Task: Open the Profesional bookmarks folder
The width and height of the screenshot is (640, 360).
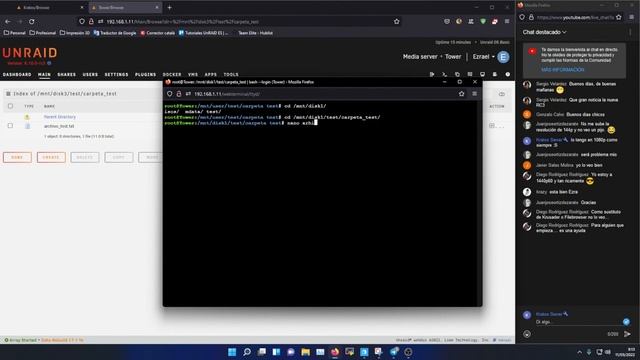Action: (43, 33)
